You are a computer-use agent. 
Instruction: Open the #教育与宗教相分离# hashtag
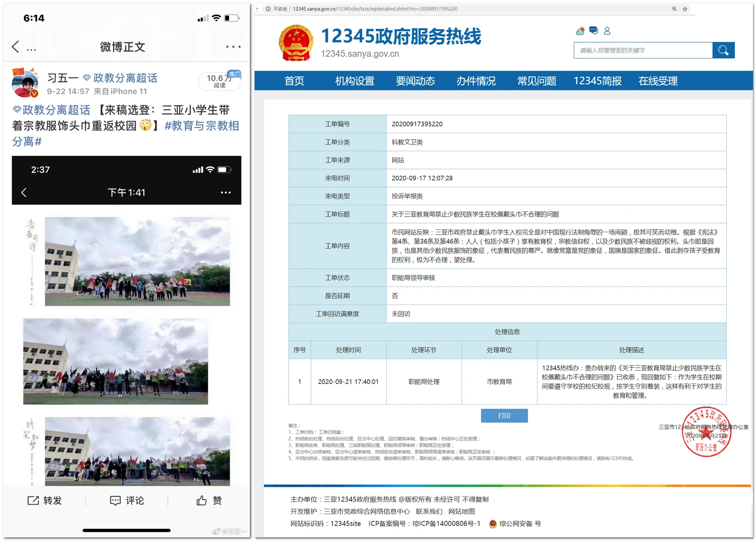[125, 134]
